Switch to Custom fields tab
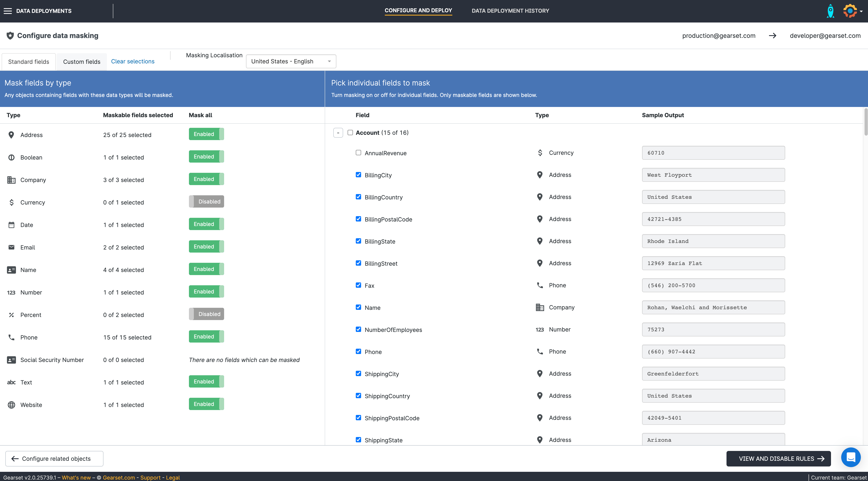This screenshot has height=481, width=868. [82, 62]
